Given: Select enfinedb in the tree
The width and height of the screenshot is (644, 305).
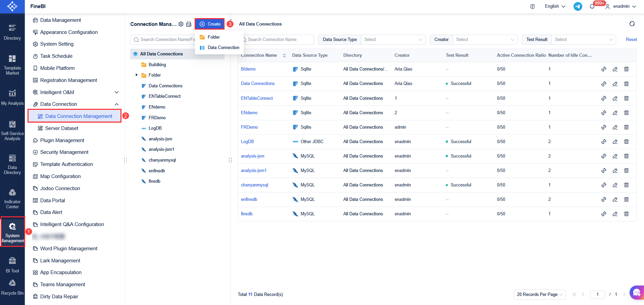Looking at the screenshot, I should coord(157,171).
